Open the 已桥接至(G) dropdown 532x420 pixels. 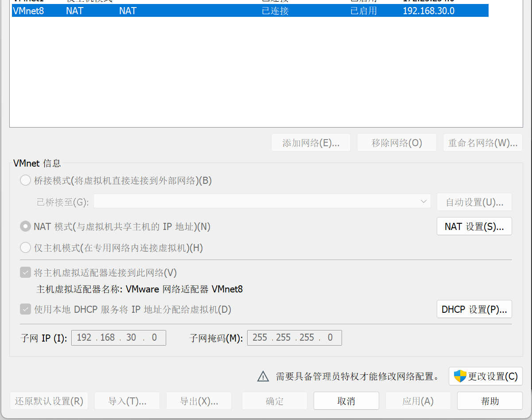[x=262, y=202]
